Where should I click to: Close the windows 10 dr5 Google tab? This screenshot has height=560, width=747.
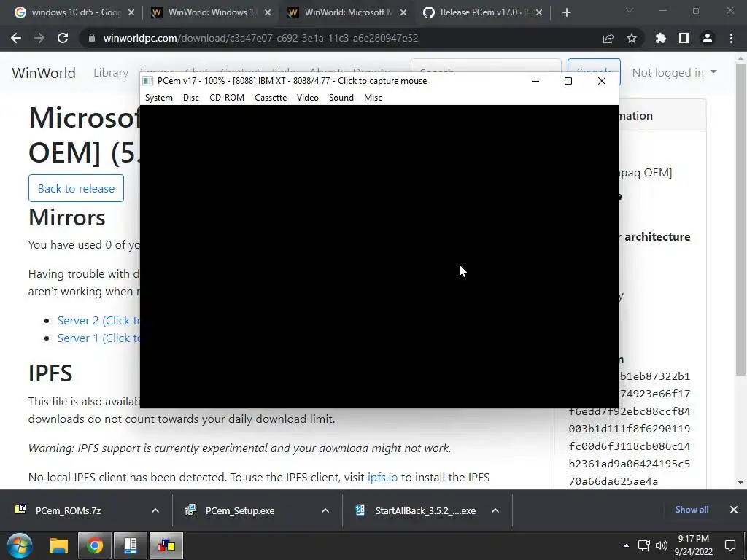131,12
